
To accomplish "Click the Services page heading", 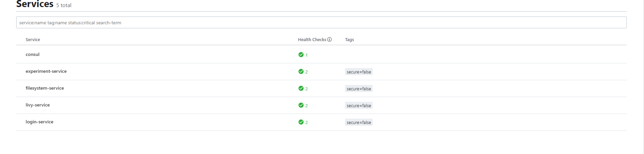I will [35, 4].
